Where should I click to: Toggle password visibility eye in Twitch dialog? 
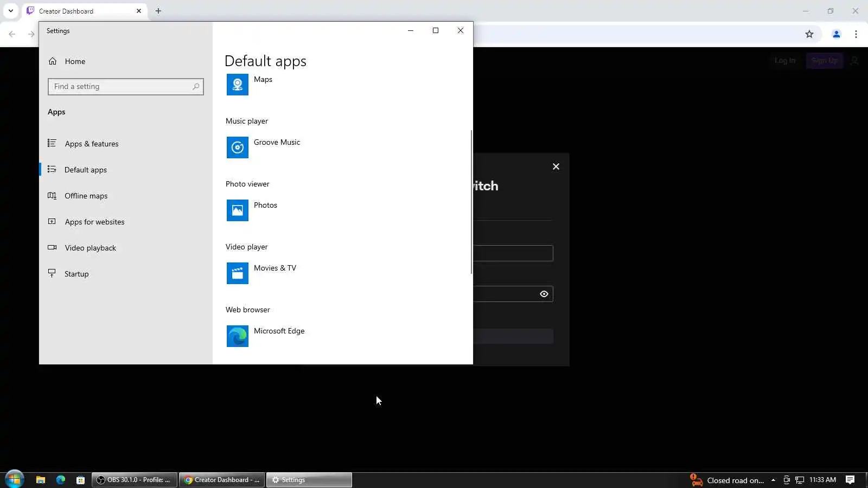544,294
